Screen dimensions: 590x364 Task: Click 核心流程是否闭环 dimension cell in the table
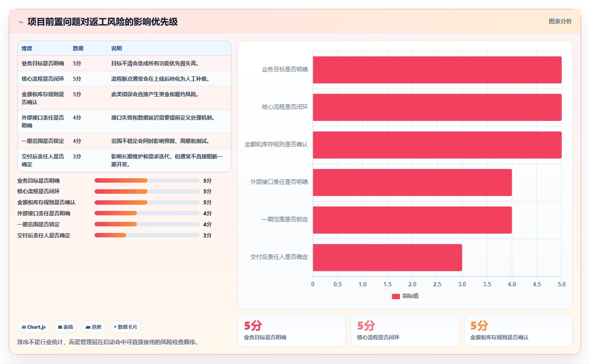coord(43,79)
